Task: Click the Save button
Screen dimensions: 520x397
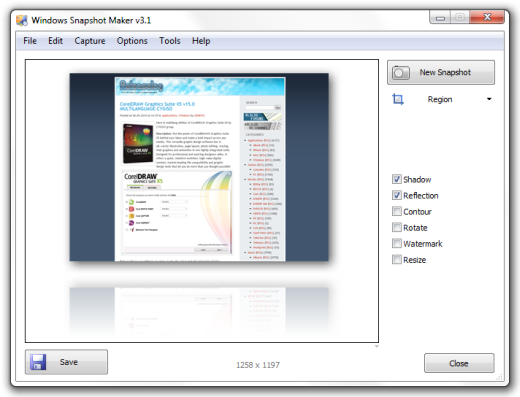Action: pyautogui.click(x=66, y=362)
